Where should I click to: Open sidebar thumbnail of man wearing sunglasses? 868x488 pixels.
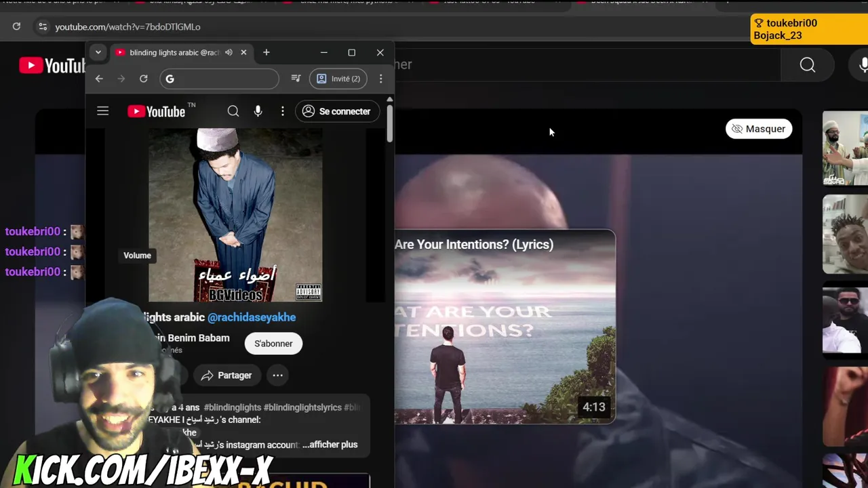pyautogui.click(x=845, y=320)
